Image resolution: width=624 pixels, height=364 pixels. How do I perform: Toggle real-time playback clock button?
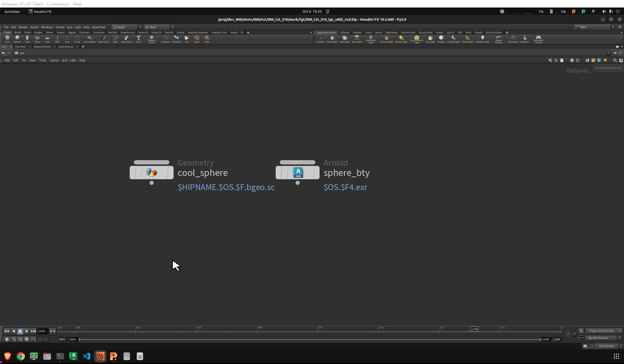click(27, 339)
